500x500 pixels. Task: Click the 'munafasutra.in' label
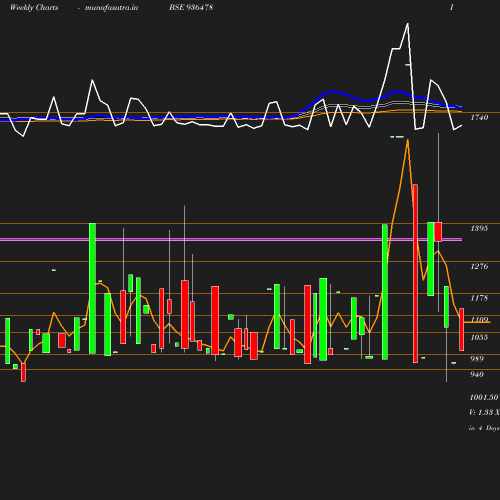click(111, 7)
